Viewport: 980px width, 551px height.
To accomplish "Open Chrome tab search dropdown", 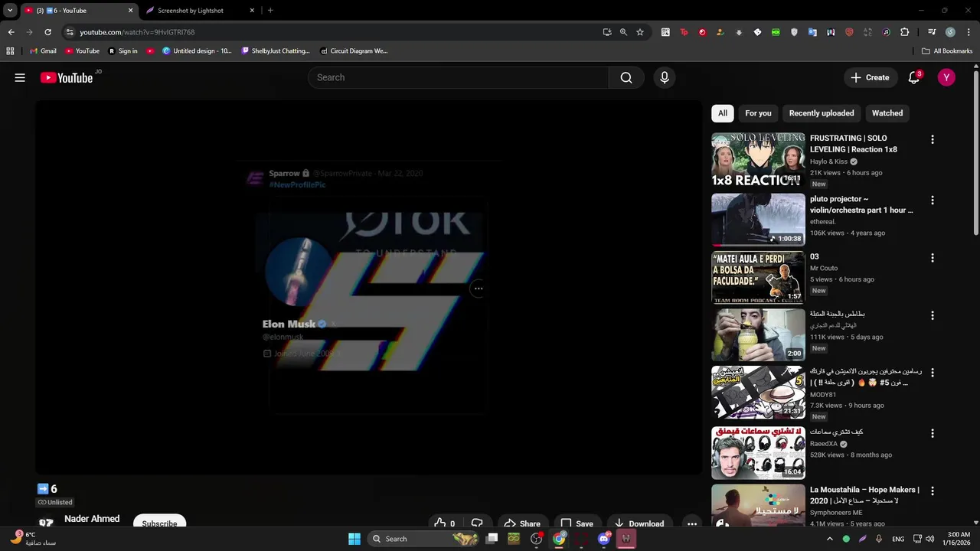I will (x=10, y=10).
